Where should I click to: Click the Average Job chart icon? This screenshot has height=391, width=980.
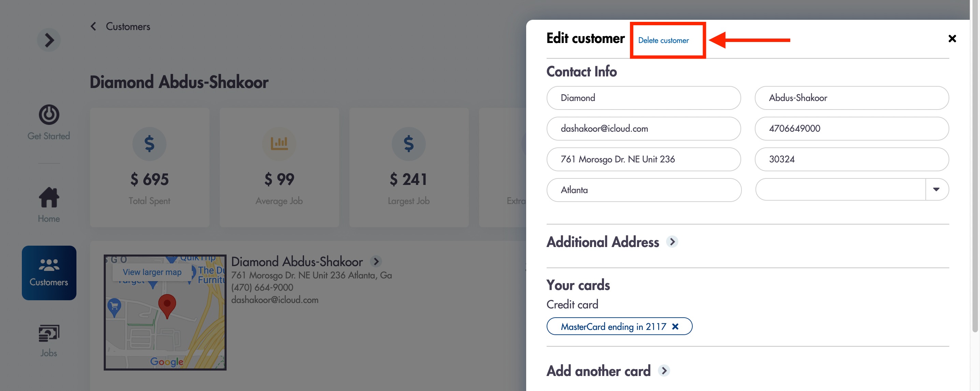point(279,144)
